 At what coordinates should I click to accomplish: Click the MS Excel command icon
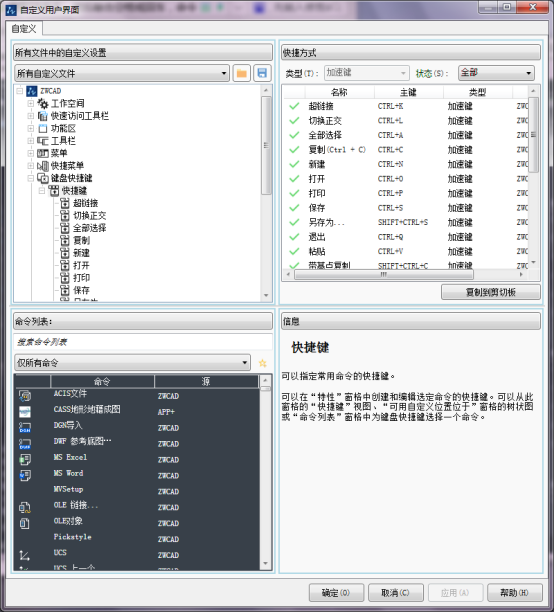(x=25, y=459)
